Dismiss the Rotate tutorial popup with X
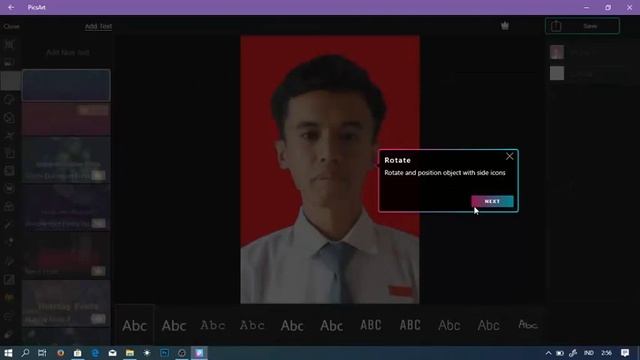Screen dimensions: 640x360 509,156
